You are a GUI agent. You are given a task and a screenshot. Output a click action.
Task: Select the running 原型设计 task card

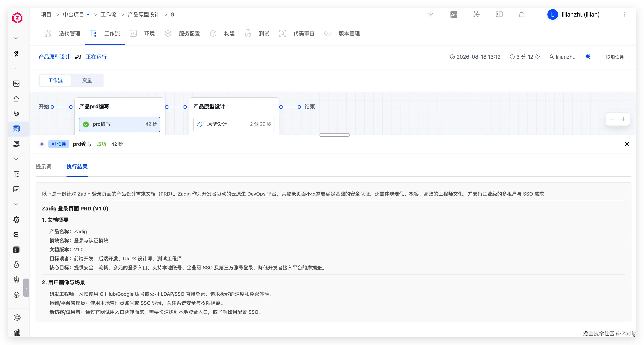pos(234,124)
